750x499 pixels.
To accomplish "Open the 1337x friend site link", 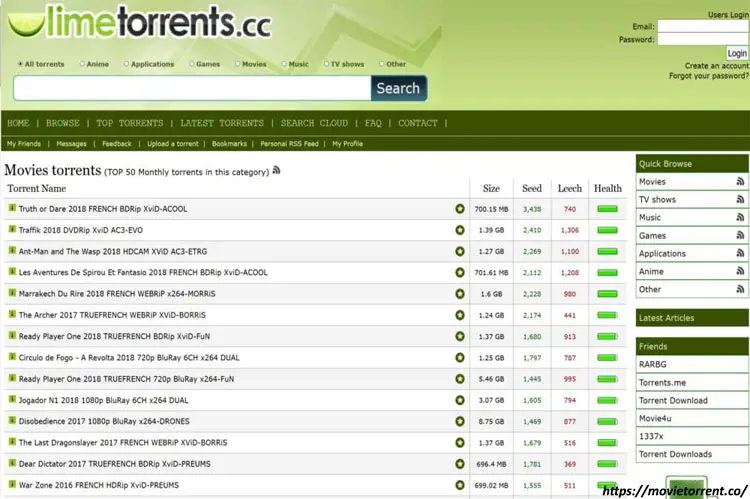I will 651,436.
